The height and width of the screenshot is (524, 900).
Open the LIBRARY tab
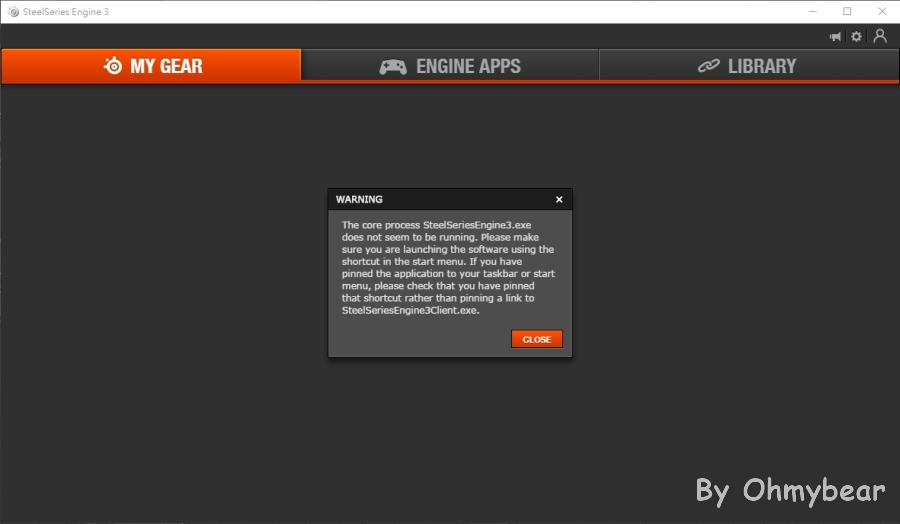748,66
